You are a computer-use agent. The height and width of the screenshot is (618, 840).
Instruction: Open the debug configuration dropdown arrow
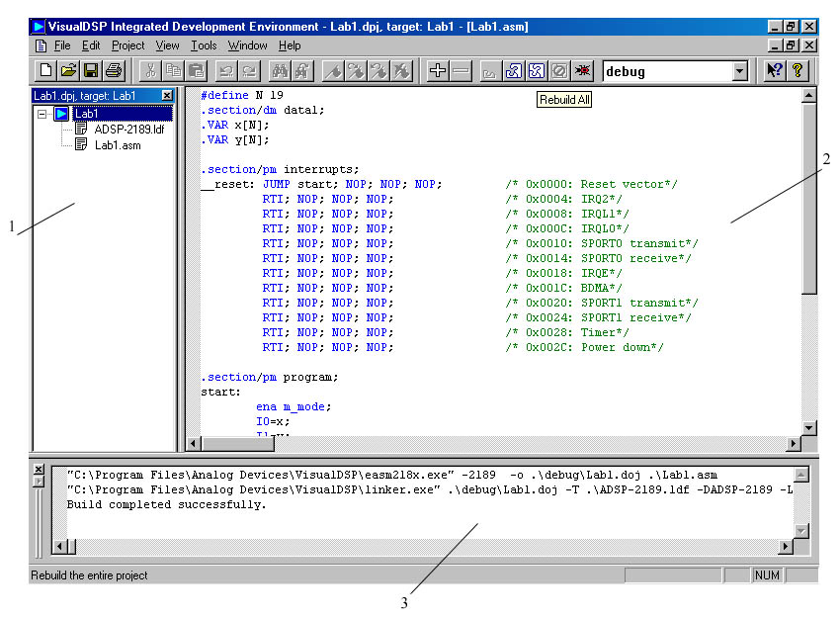(x=740, y=71)
